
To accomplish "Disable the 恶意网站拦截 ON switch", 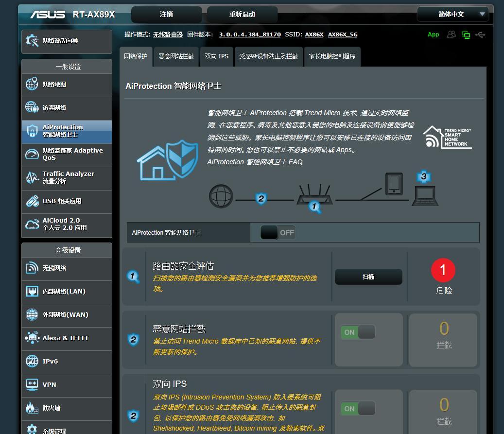I will click(357, 332).
